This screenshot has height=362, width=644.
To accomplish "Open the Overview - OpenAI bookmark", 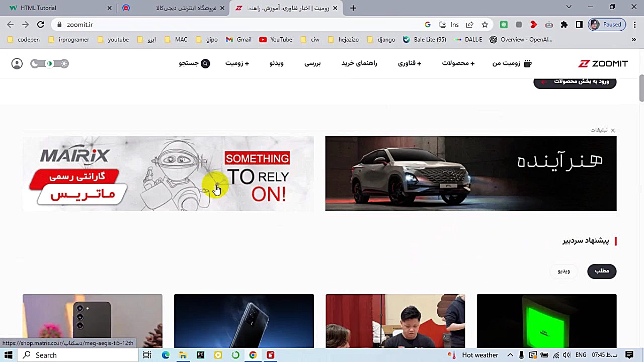I will pos(521,40).
